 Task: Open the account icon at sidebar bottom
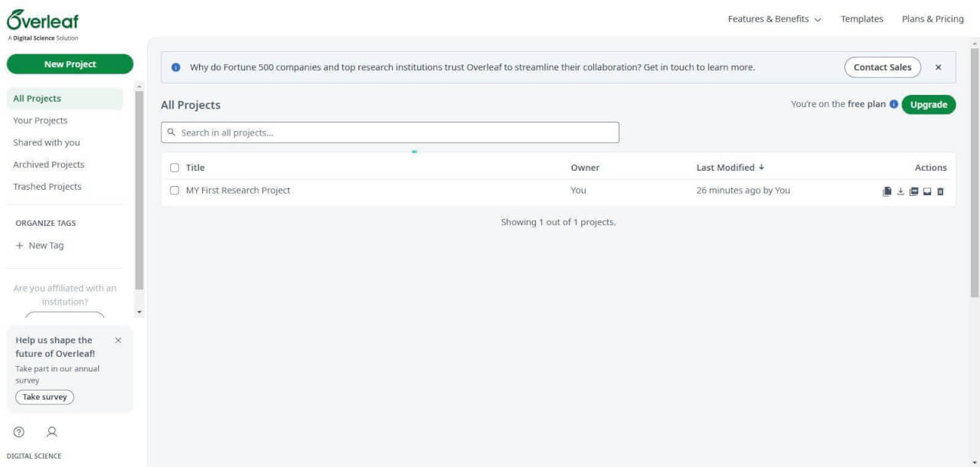click(51, 432)
